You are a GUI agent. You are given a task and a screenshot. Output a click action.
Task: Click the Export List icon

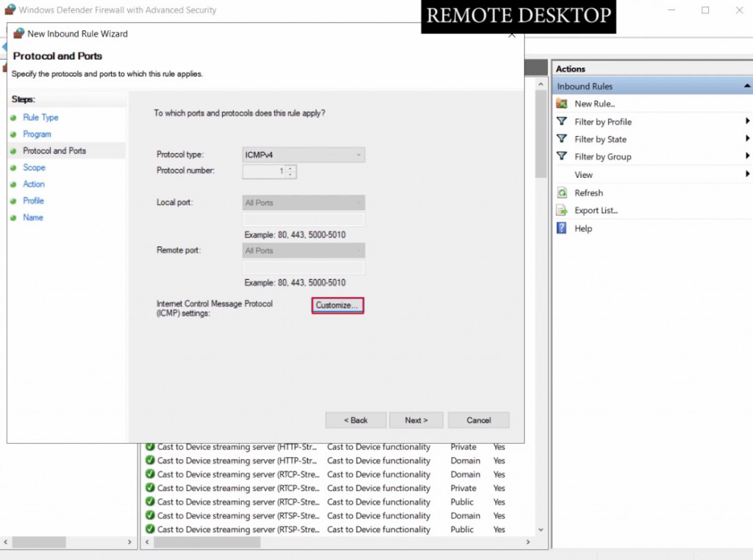point(562,210)
